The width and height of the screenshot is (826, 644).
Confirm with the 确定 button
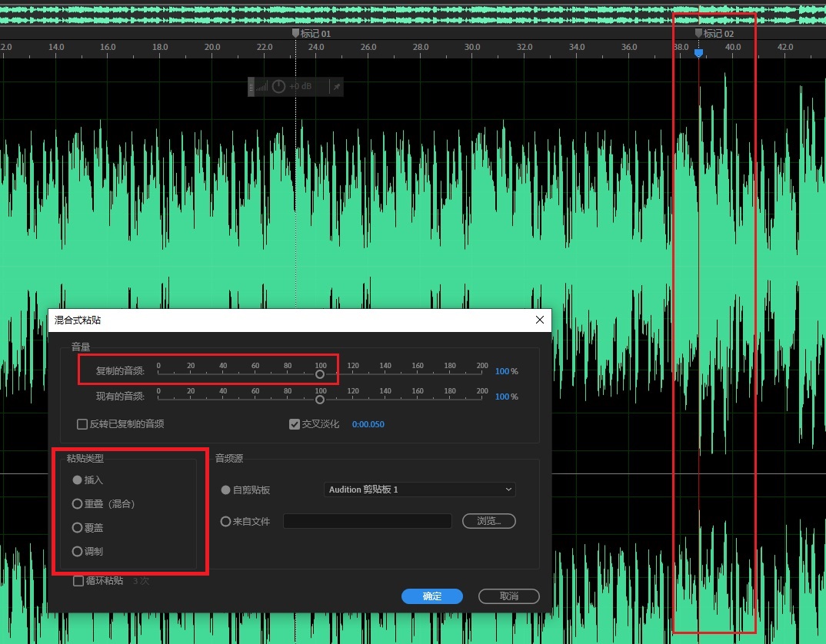coord(431,596)
